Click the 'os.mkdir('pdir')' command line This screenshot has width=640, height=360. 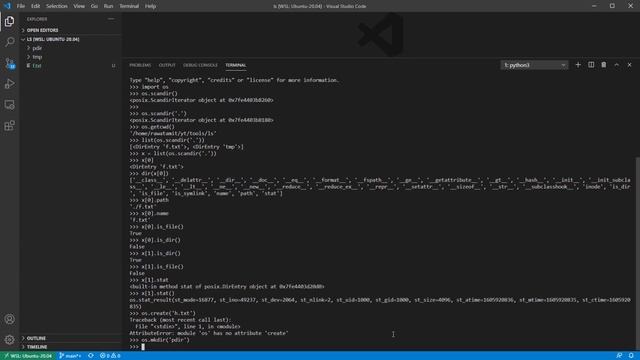pyautogui.click(x=160, y=340)
